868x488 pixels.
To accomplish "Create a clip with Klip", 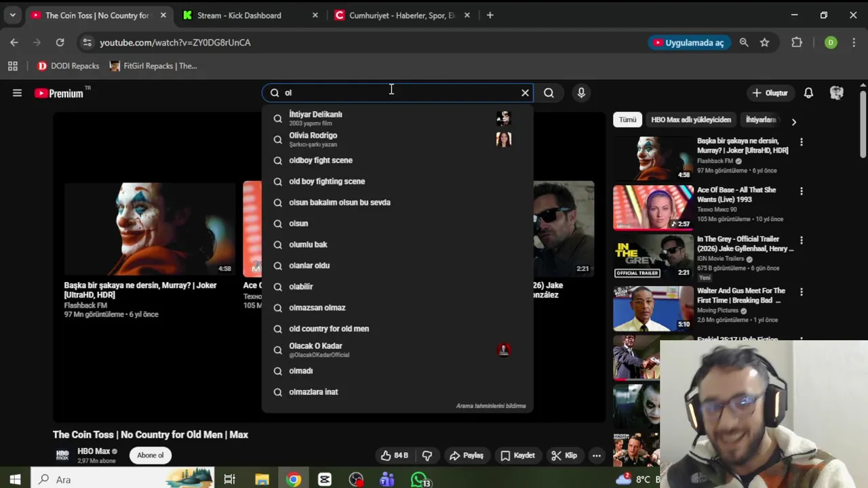I will pyautogui.click(x=564, y=455).
